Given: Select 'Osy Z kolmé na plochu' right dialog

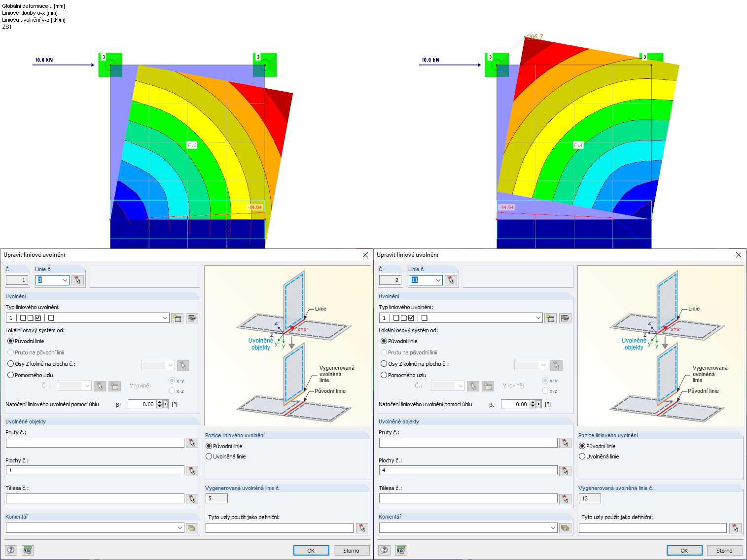Looking at the screenshot, I should (x=384, y=364).
